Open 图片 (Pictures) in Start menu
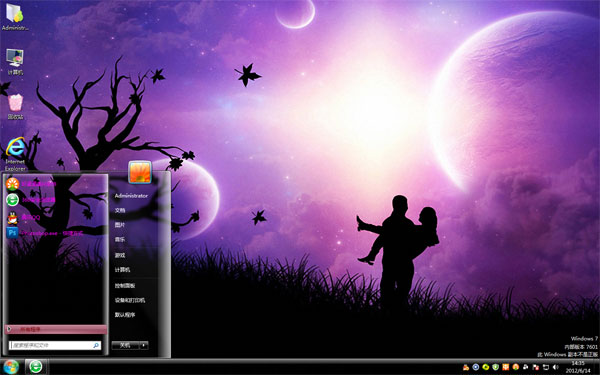 (120, 225)
